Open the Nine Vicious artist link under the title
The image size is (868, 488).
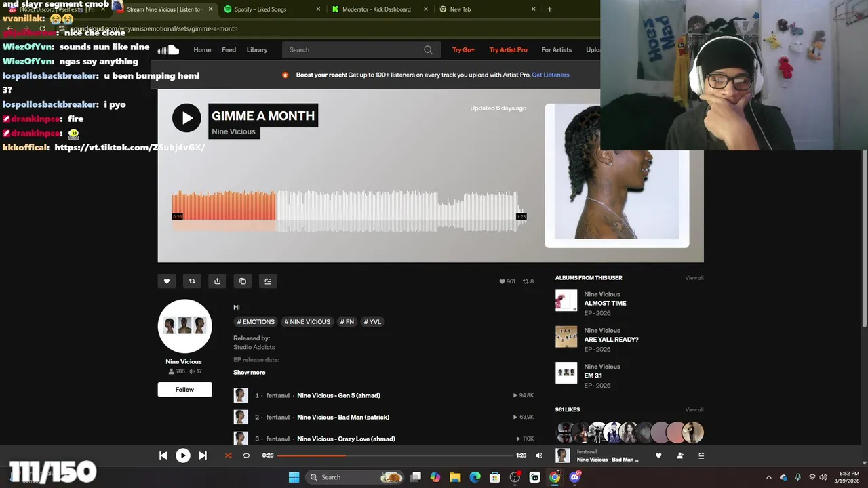pos(234,131)
